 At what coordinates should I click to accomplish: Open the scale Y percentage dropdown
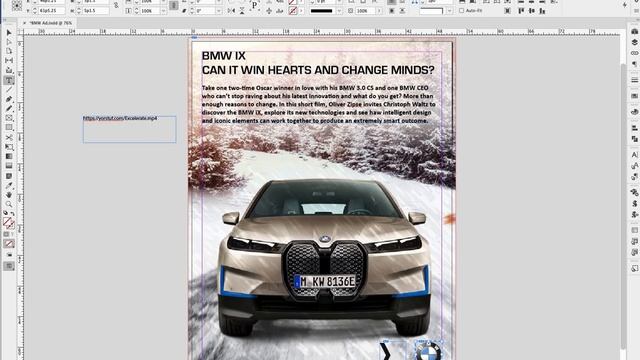[163, 11]
